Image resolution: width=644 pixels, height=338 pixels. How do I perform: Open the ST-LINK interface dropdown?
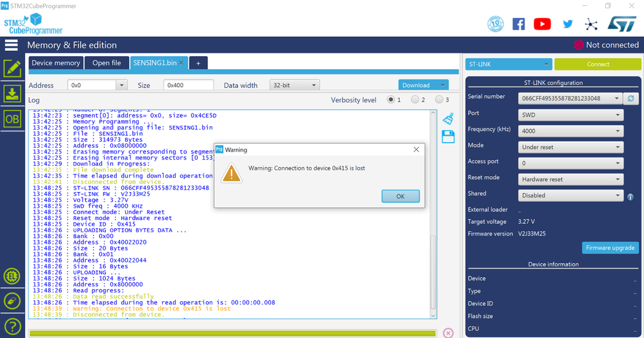click(508, 64)
